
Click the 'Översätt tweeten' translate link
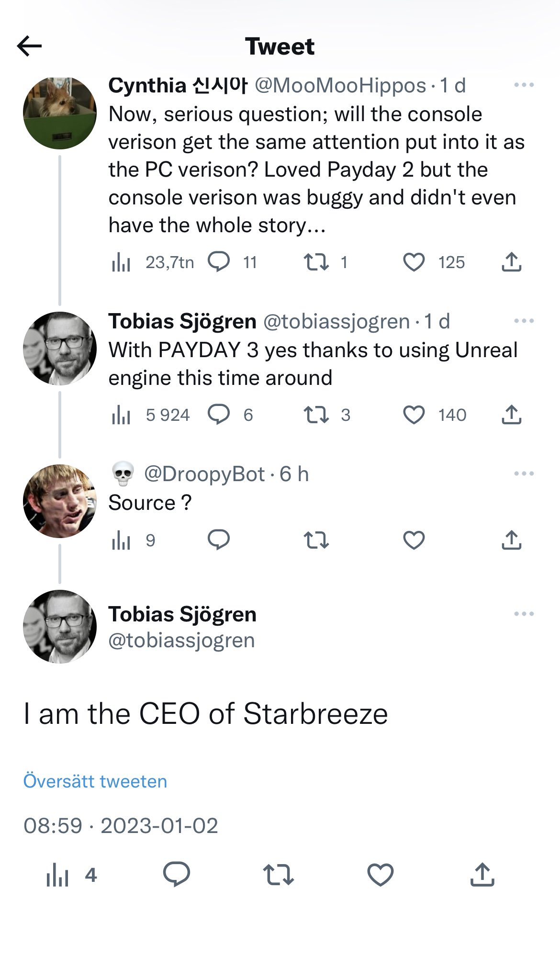[95, 781]
